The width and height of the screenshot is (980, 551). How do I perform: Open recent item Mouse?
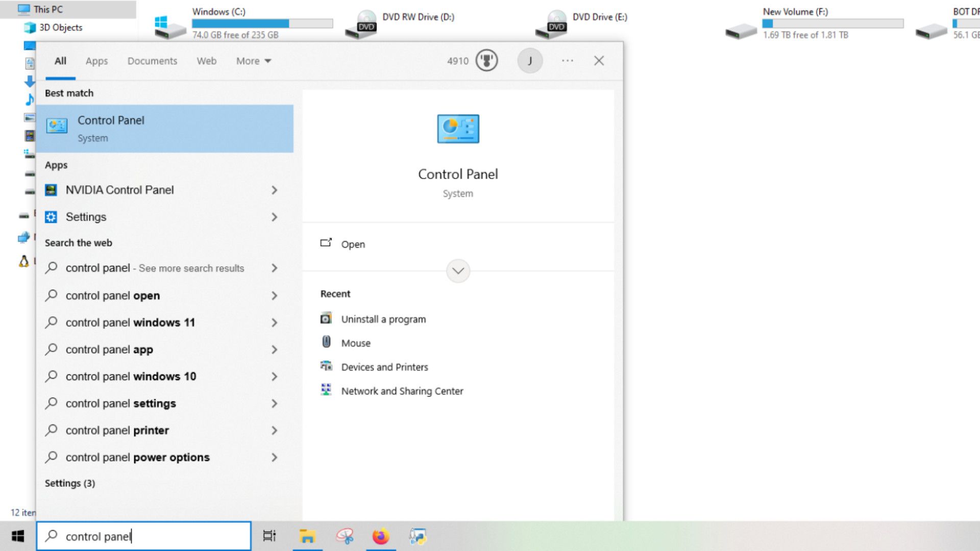click(x=356, y=343)
